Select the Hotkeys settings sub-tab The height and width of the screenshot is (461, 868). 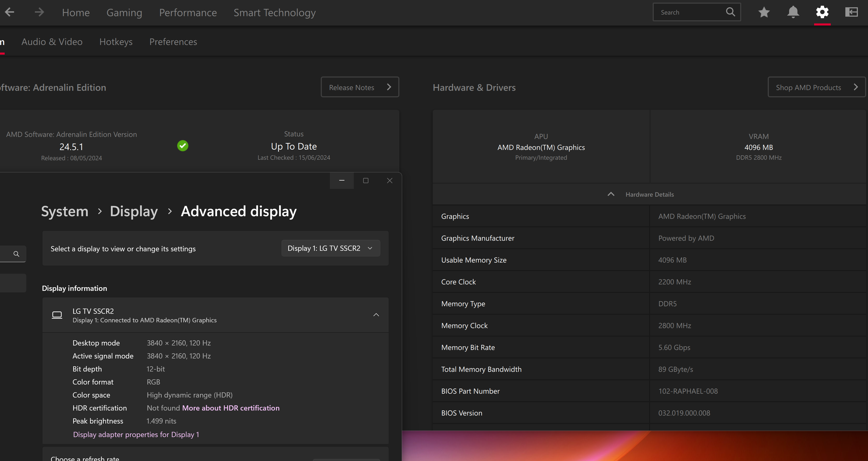[116, 42]
